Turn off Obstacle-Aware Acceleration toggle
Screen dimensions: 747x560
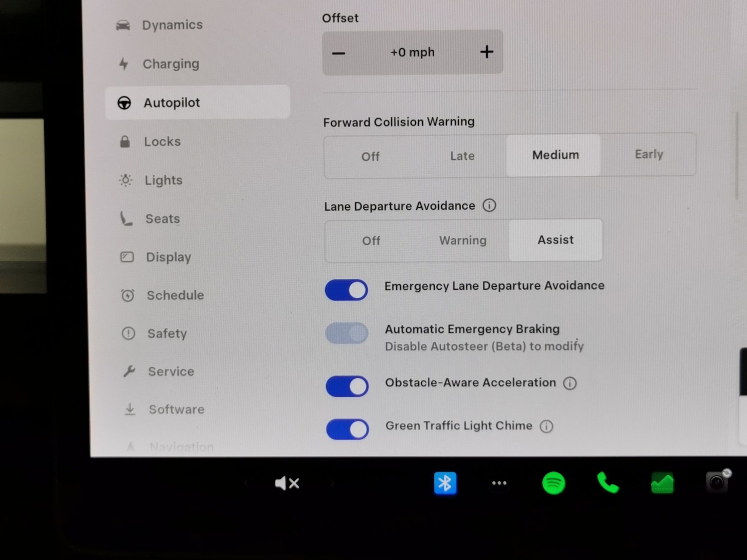tap(347, 386)
